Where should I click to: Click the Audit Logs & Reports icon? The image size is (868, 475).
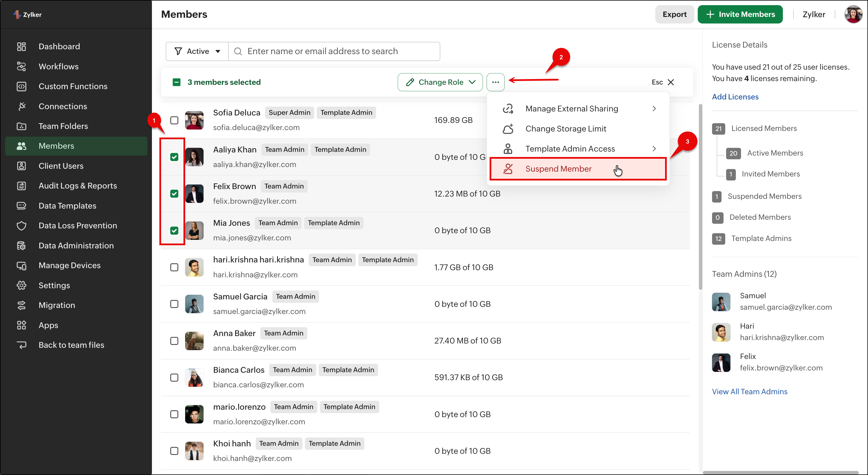(x=21, y=186)
